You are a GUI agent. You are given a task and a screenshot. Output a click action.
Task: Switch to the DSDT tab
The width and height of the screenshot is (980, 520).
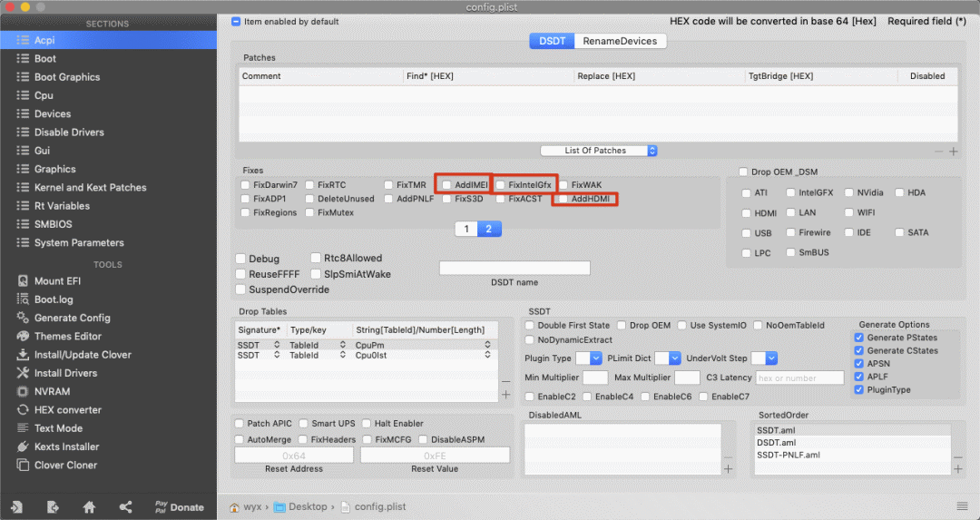tap(552, 41)
